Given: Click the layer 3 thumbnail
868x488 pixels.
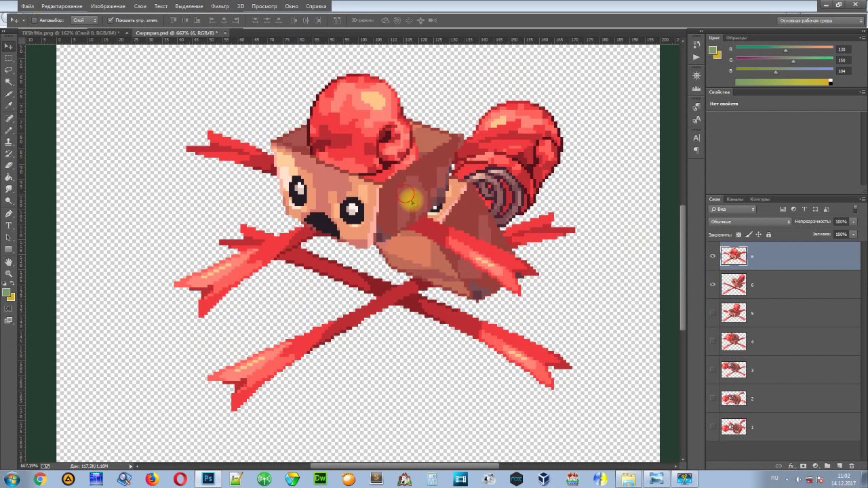Looking at the screenshot, I should pos(734,370).
